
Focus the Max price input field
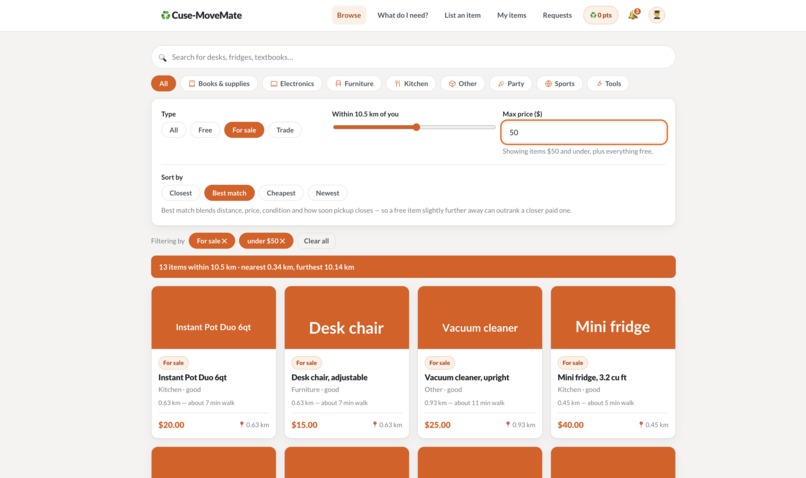tap(584, 132)
